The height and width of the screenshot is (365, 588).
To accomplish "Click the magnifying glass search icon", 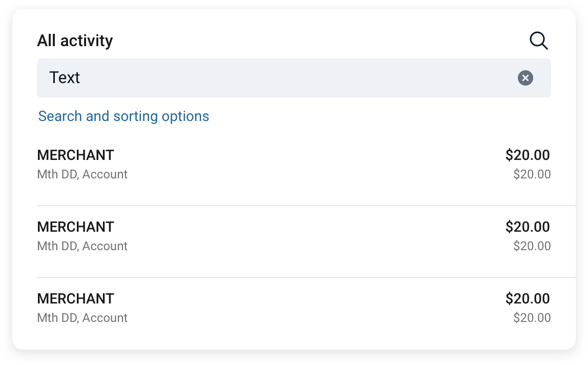I will coord(538,40).
